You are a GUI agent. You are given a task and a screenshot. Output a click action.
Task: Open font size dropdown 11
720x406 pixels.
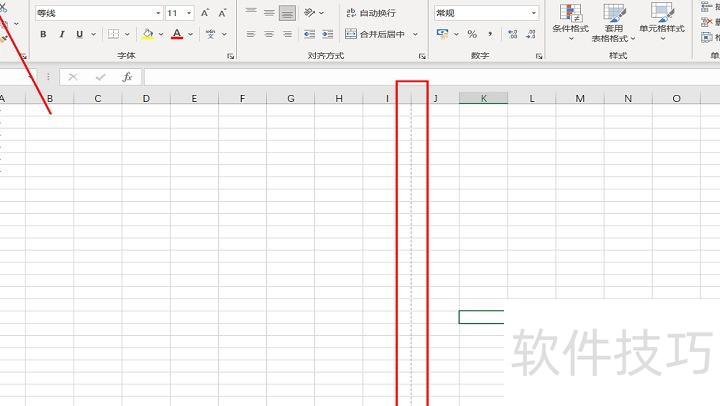tap(180, 13)
